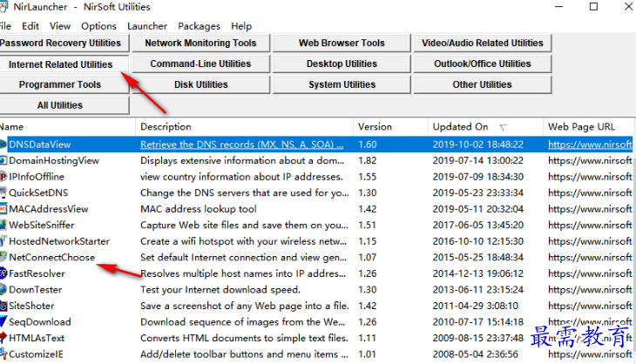Select the HostedNetworkStarter utility name
Image resolution: width=636 pixels, height=364 pixels.
[x=59, y=241]
